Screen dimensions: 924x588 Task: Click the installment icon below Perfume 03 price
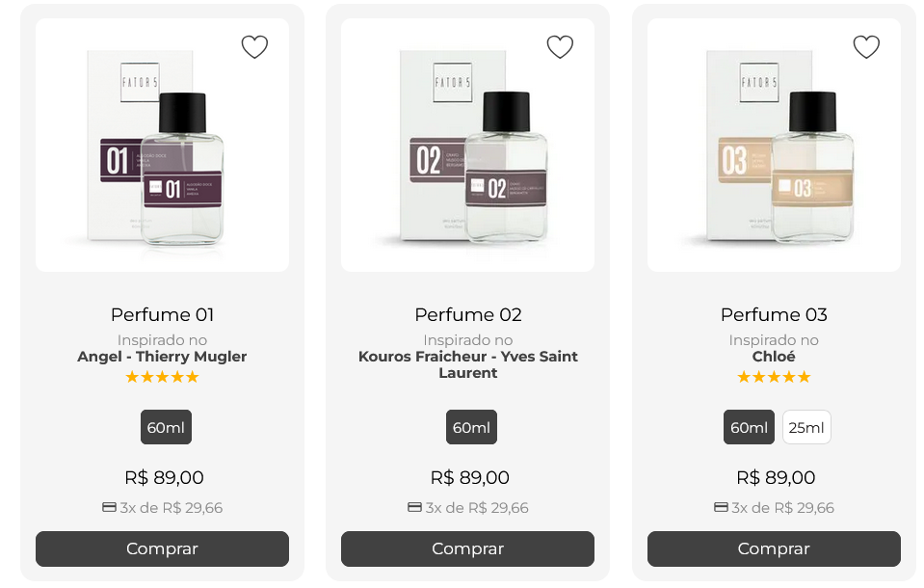point(721,508)
